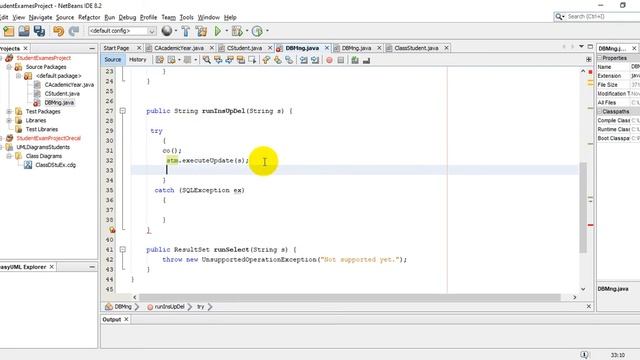Viewport: 640px width, 360px height.
Task: Click runInsUpDel in the breadcrumb bar
Action: (x=169, y=307)
